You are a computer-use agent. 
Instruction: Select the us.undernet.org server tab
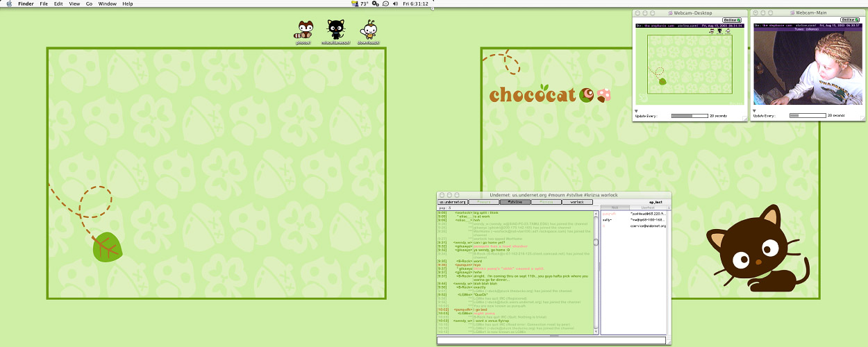(x=451, y=202)
